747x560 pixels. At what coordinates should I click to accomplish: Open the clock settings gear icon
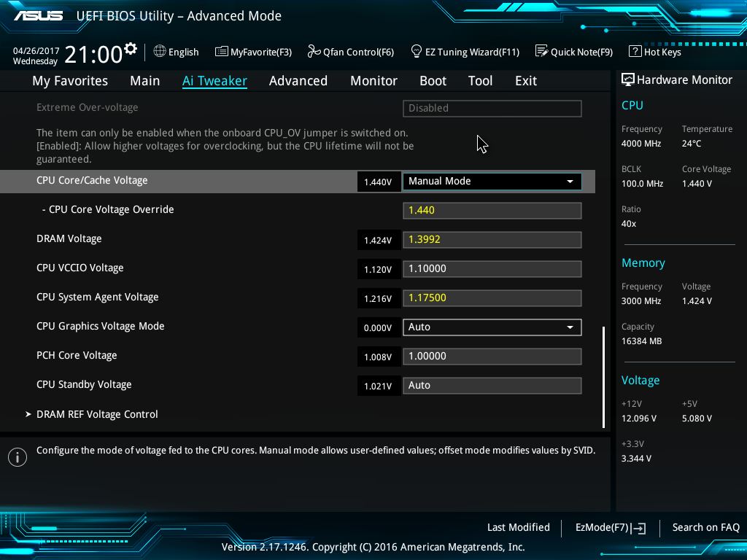click(131, 49)
